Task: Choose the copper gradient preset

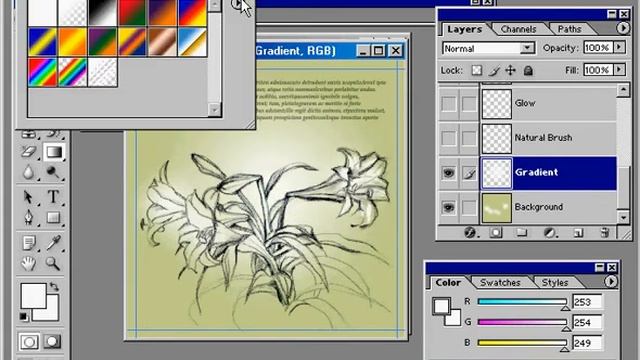Action: (x=162, y=42)
